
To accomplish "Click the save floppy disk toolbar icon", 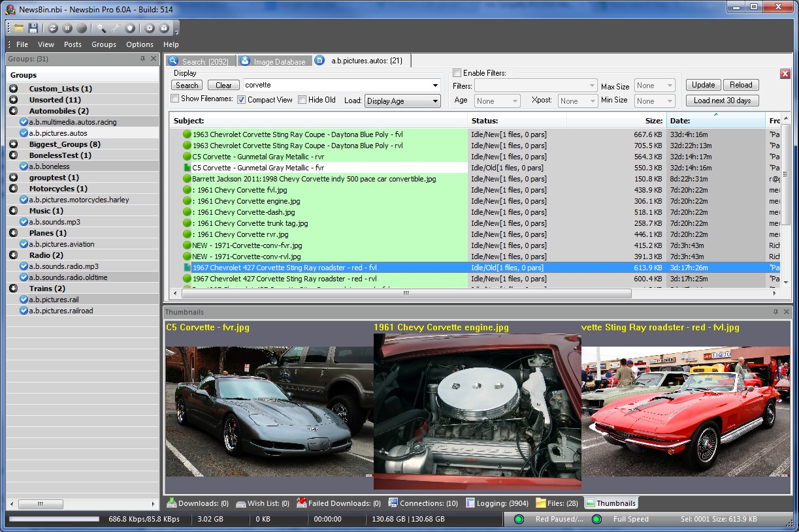I will click(33, 28).
